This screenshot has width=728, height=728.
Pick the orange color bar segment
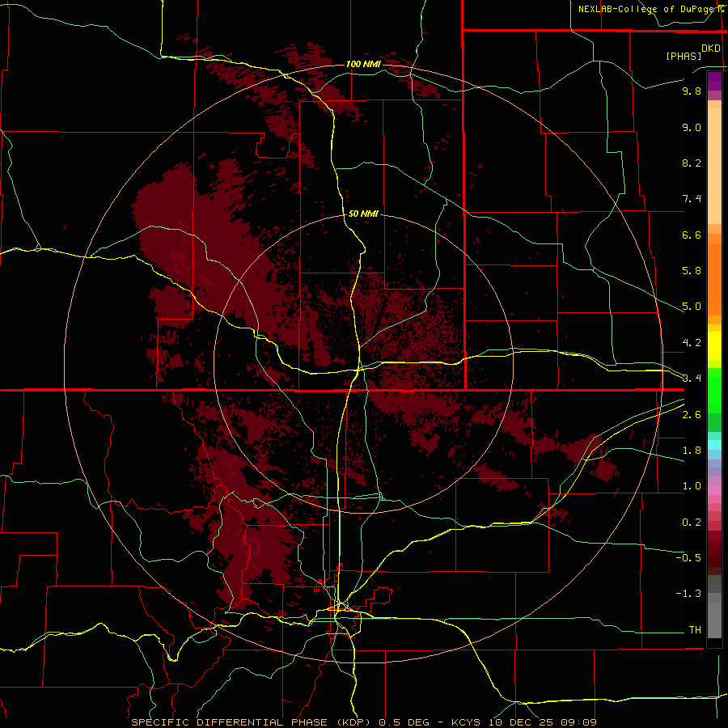714,280
